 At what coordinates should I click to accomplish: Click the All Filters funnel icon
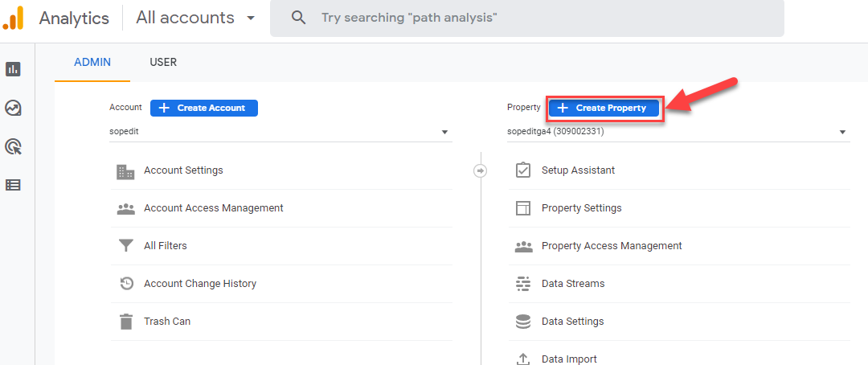click(126, 245)
